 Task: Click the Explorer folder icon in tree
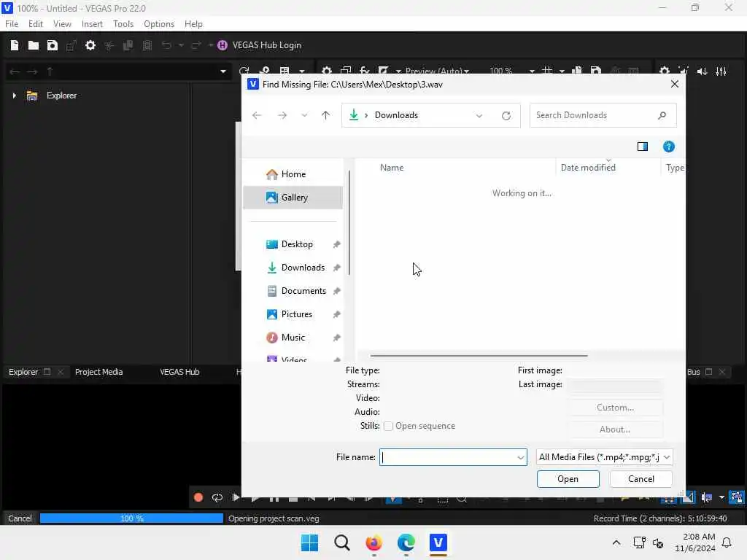click(x=32, y=96)
